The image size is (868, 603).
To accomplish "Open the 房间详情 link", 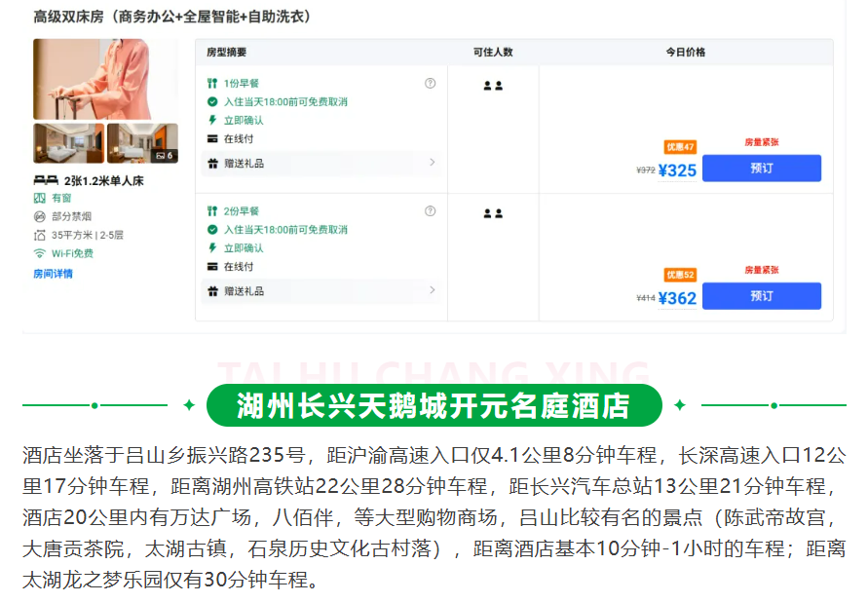I will [x=53, y=274].
